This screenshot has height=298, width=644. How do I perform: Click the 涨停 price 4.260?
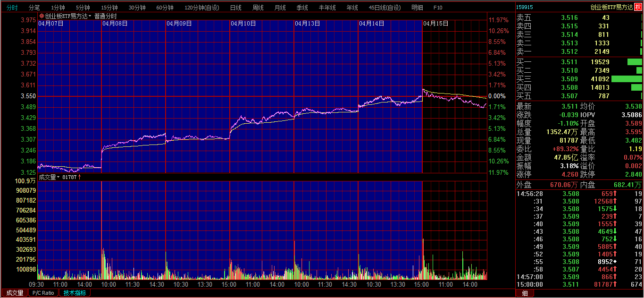[x=569, y=174]
